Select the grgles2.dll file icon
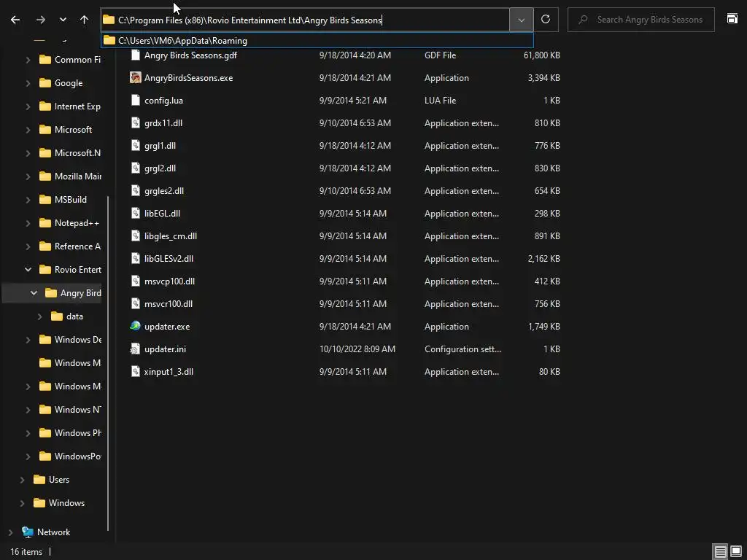Image resolution: width=747 pixels, height=560 pixels. (x=135, y=191)
